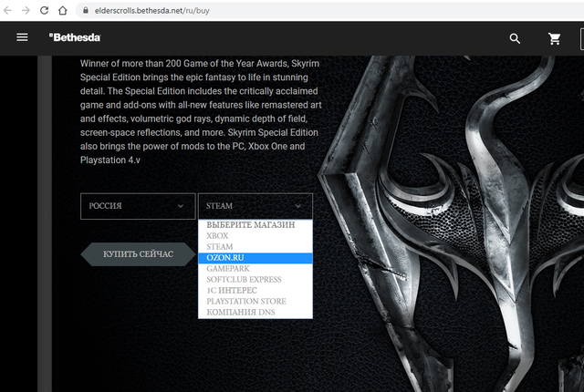The image size is (584, 392).
Task: Choose Softclub Express from the store list
Action: [x=255, y=279]
